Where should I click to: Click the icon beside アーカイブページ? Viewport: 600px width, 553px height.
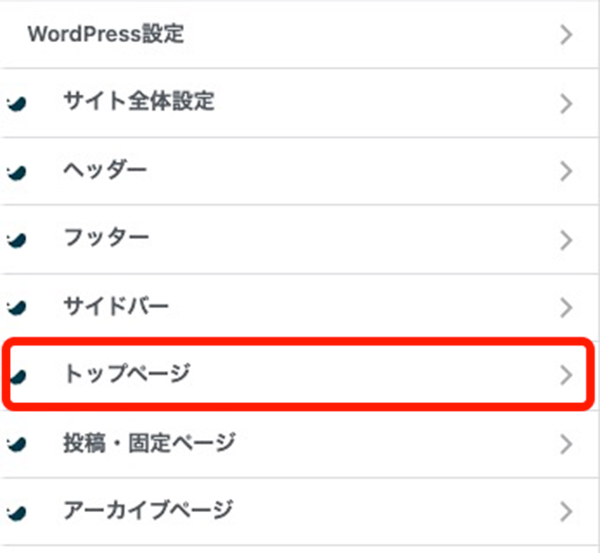[x=16, y=511]
